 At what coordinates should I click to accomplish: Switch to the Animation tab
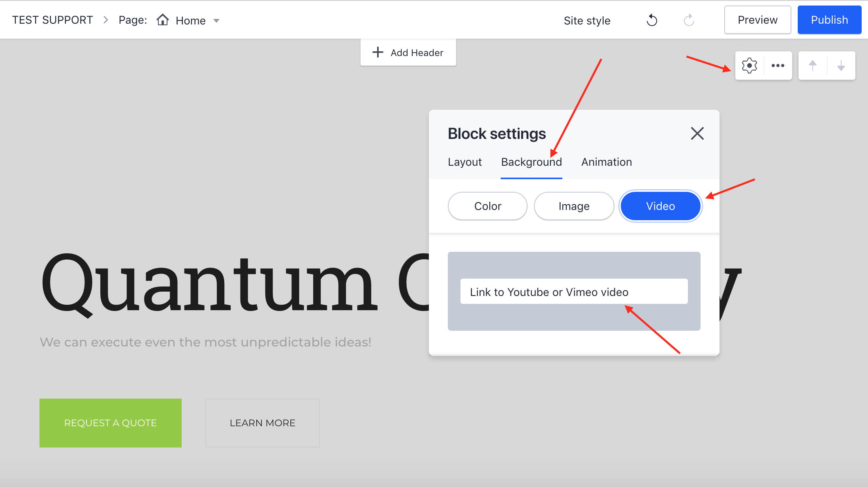[x=606, y=162]
